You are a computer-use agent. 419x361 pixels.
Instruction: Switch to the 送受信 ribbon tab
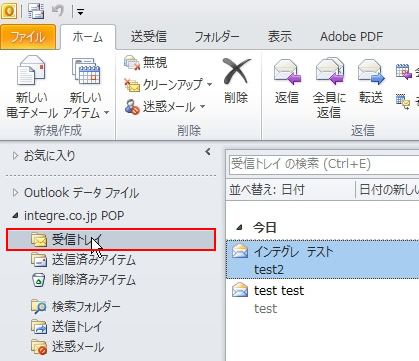(149, 37)
